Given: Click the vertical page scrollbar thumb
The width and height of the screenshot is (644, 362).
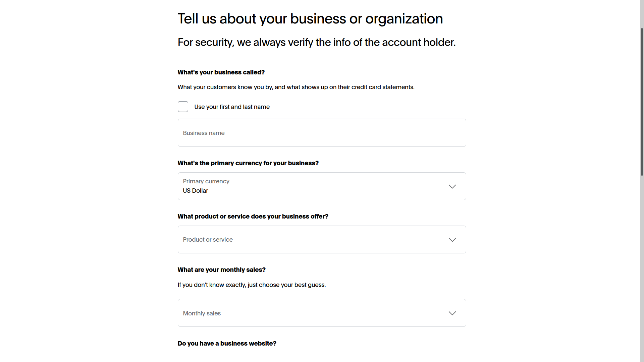Looking at the screenshot, I should click(642, 101).
